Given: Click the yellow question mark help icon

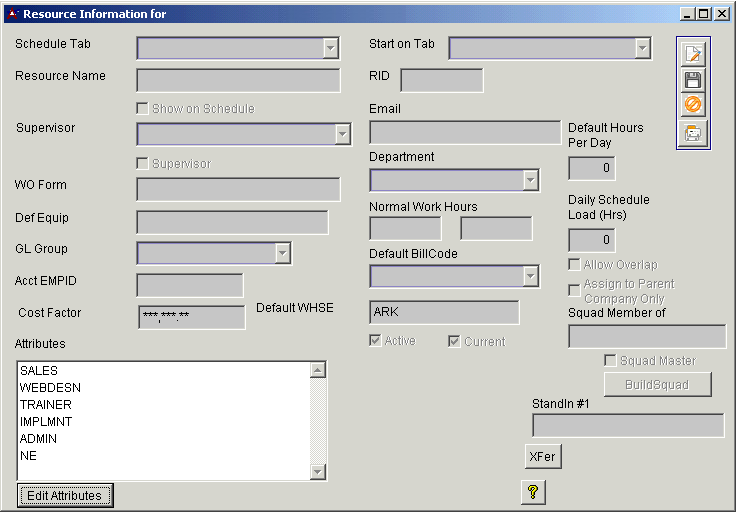Looking at the screenshot, I should [533, 492].
